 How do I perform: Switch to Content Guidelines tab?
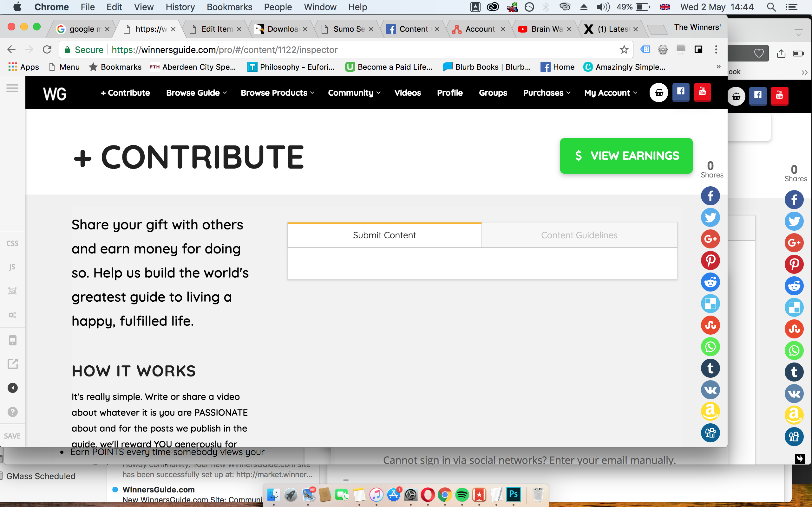[579, 235]
